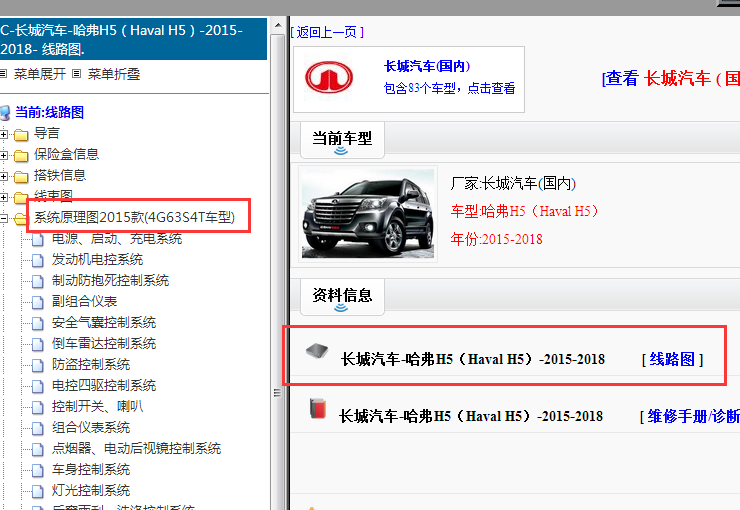Open 倒车雷达控制系统 diagram
740x510 pixels.
(x=104, y=343)
